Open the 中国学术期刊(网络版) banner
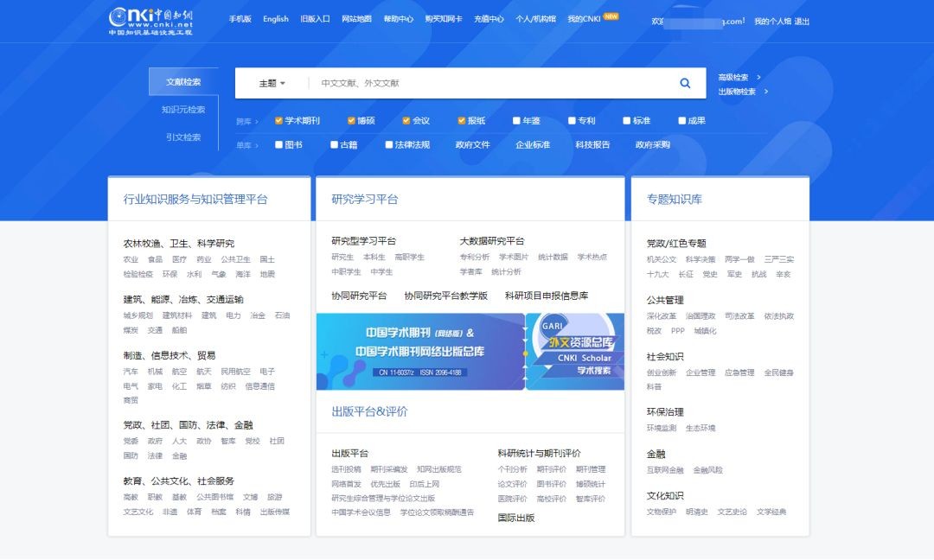 coord(420,352)
